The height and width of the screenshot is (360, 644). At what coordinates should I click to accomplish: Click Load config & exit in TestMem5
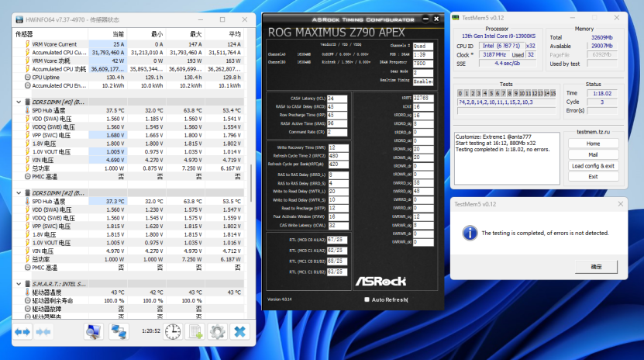(x=593, y=165)
